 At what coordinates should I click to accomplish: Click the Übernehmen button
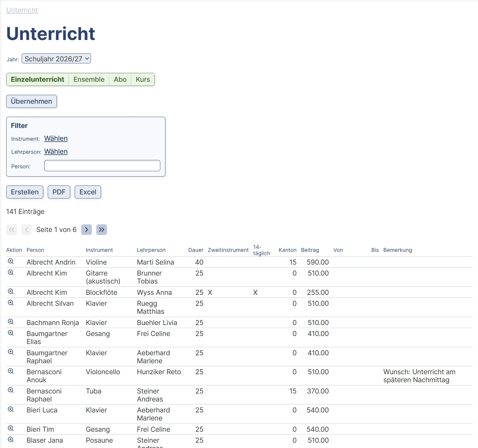point(31,101)
